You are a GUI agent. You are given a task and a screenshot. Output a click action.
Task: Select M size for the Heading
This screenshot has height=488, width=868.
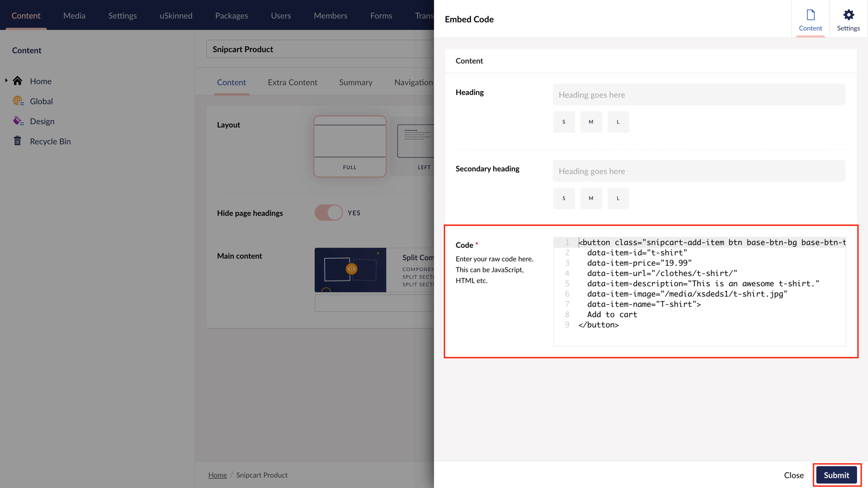[x=591, y=121]
